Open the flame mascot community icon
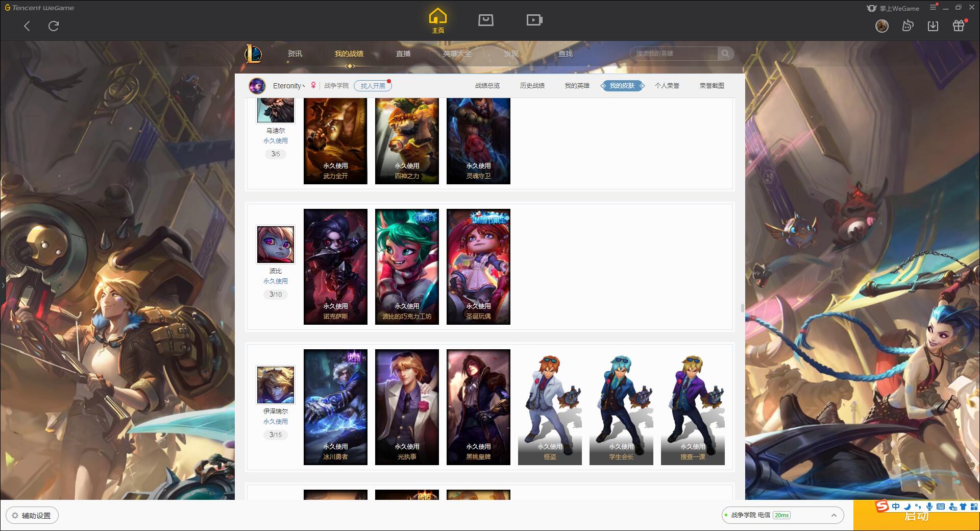 [x=908, y=26]
